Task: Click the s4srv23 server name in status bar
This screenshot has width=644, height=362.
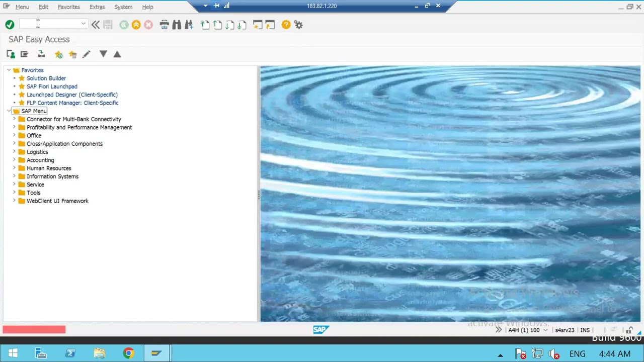Action: pos(565,330)
